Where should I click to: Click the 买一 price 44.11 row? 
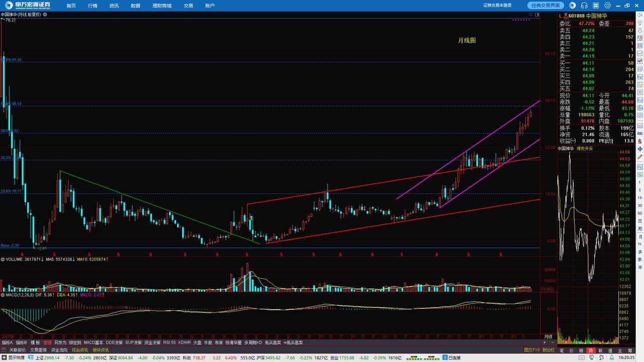point(597,63)
